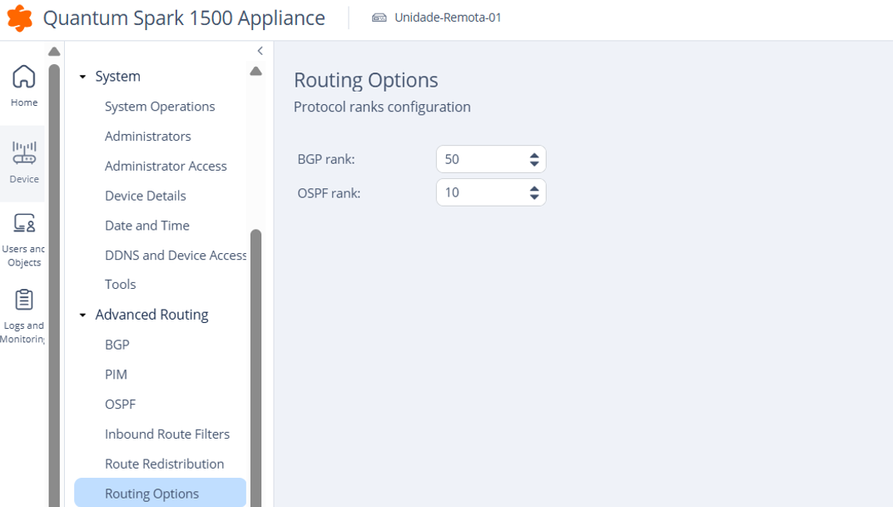Open Users and Objects icon
This screenshot has height=507, width=893.
[x=24, y=224]
